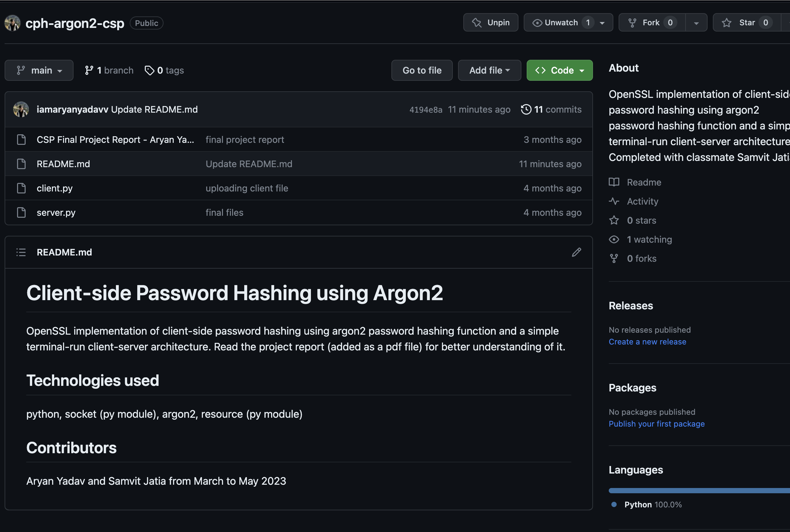
Task: Click the blue Python language bar
Action: coord(699,490)
